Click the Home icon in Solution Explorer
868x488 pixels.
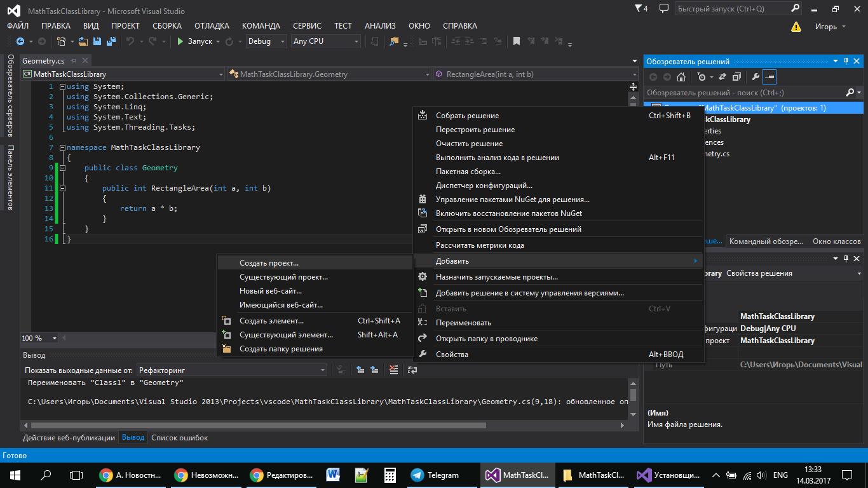point(681,77)
